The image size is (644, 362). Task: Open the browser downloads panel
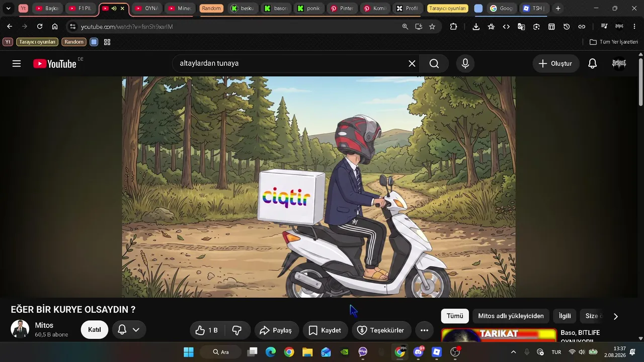pos(476,27)
